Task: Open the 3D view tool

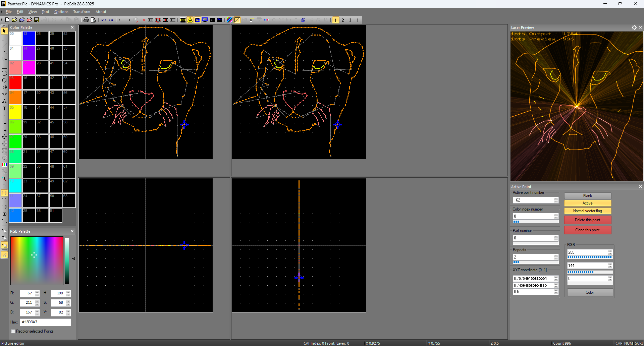Action: point(4,214)
